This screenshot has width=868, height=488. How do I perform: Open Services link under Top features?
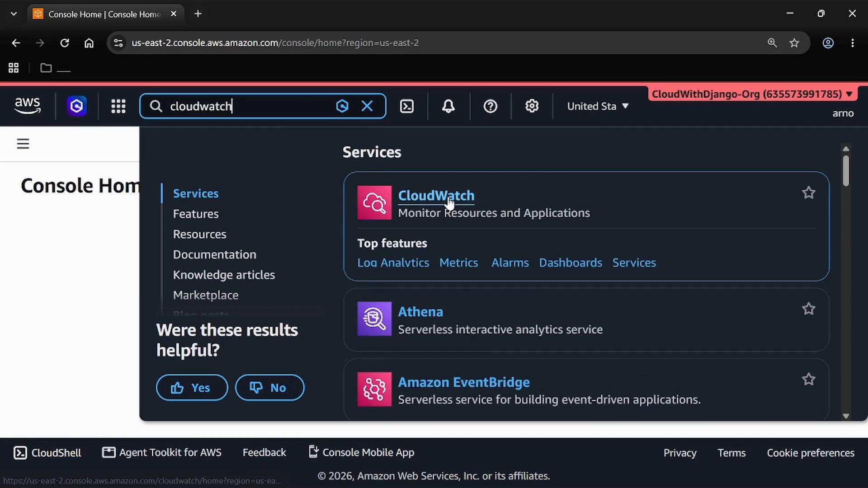click(x=634, y=263)
